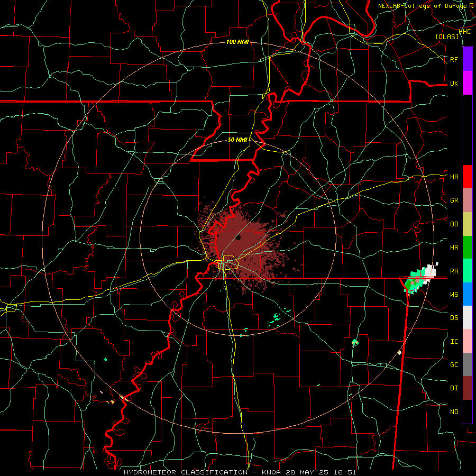This screenshot has height=476, width=476.
Task: Click the BI legend label
Action: pos(454,388)
